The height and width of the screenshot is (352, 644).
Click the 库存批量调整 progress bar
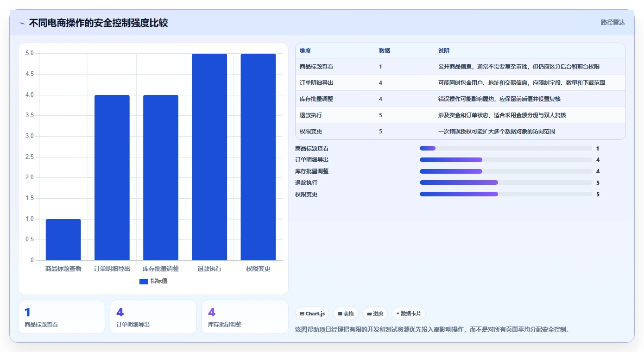(506, 171)
